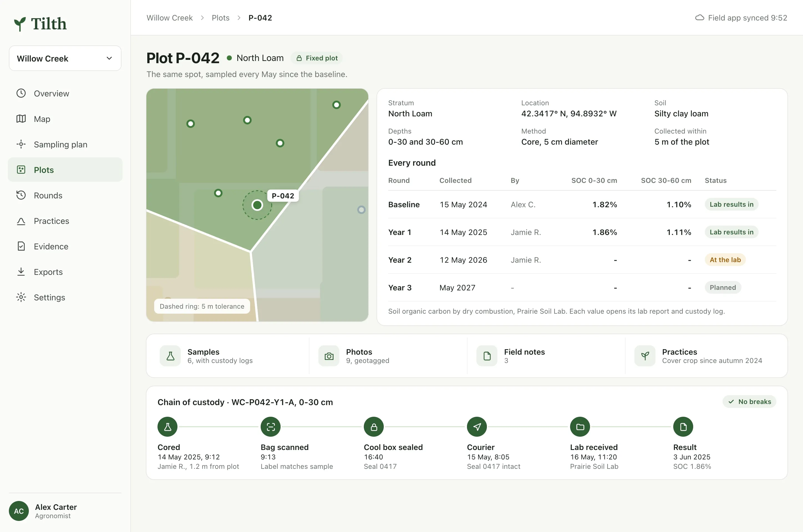Select the P-042 plot marker on map
803x532 pixels.
click(x=257, y=205)
